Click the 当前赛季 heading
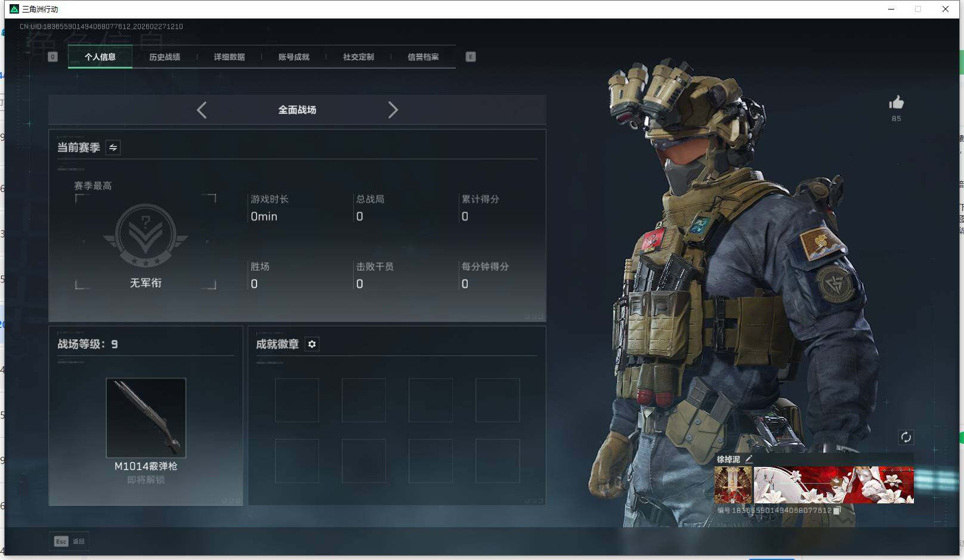This screenshot has height=560, width=964. tap(78, 147)
